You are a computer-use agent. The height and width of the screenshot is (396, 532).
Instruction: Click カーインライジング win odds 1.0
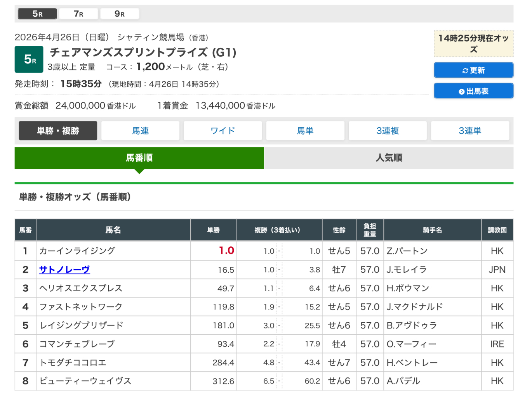[226, 251]
